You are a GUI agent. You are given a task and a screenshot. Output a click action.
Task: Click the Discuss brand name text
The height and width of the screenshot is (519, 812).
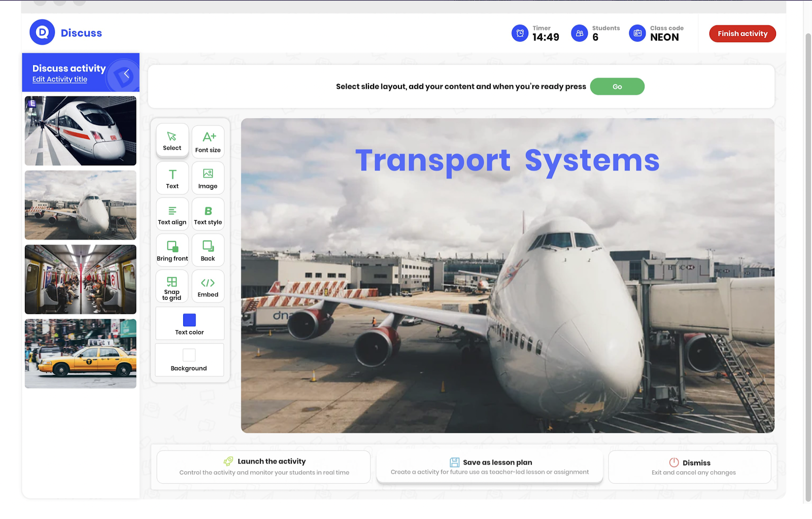(81, 33)
